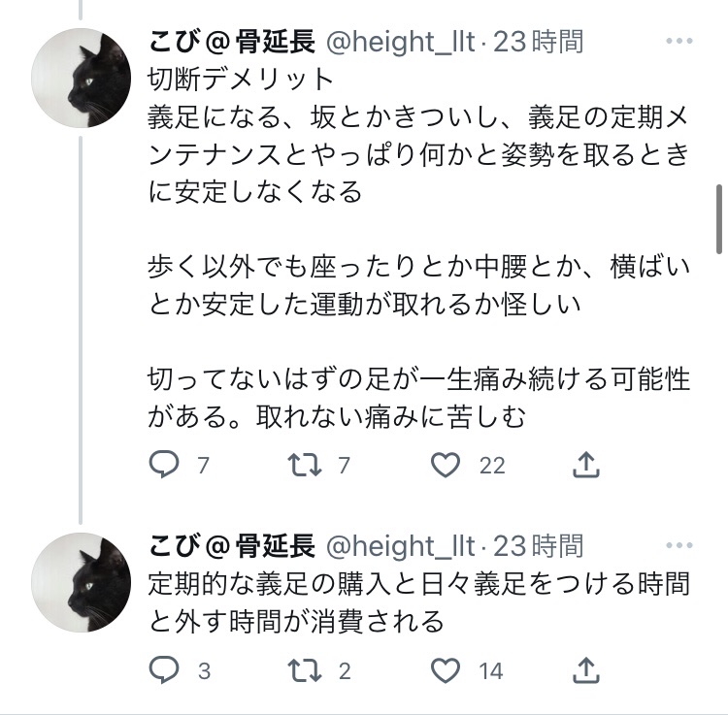This screenshot has height=715, width=728.
Task: Open first tweet's 23時間 timestamp
Action: pos(538,42)
